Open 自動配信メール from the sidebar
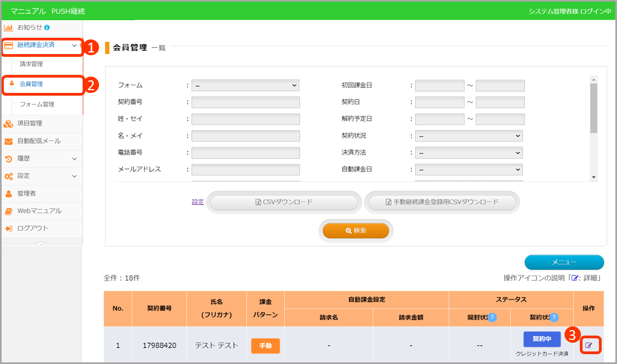The image size is (617, 364). [38, 141]
